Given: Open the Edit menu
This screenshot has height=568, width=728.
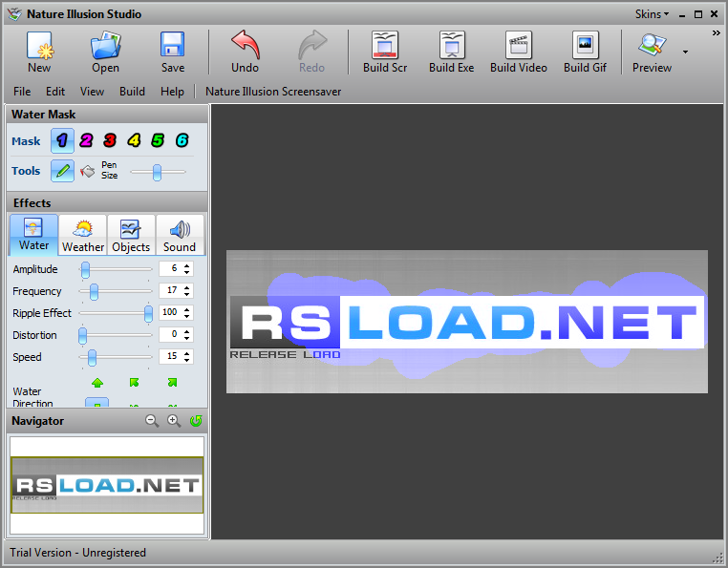Looking at the screenshot, I should [55, 92].
